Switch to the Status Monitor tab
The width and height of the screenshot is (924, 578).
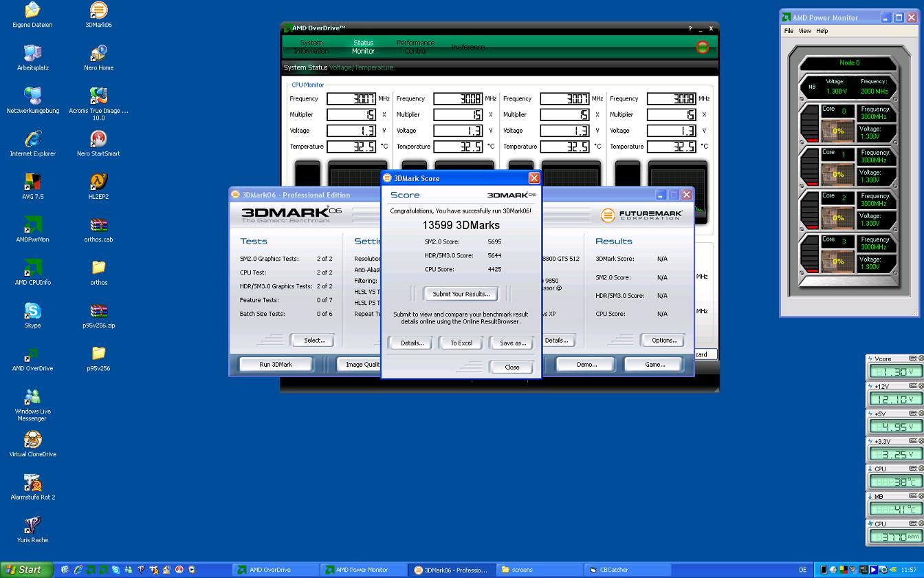coord(363,47)
